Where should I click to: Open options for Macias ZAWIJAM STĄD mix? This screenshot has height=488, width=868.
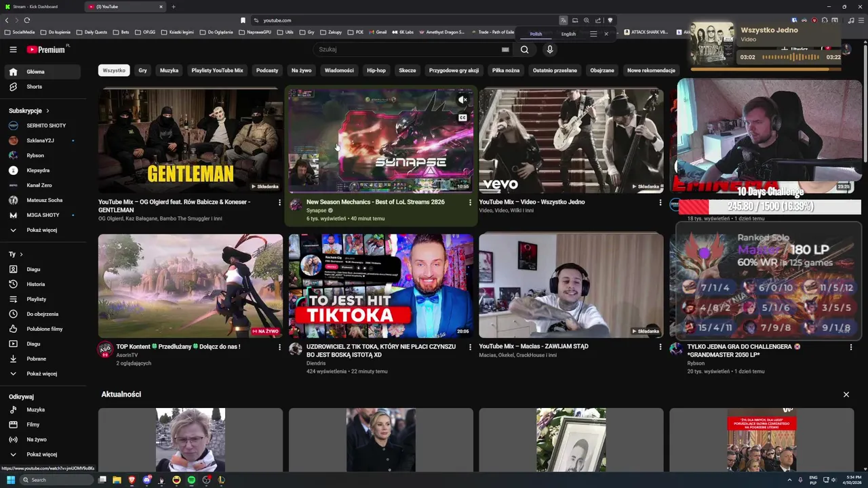point(660,347)
